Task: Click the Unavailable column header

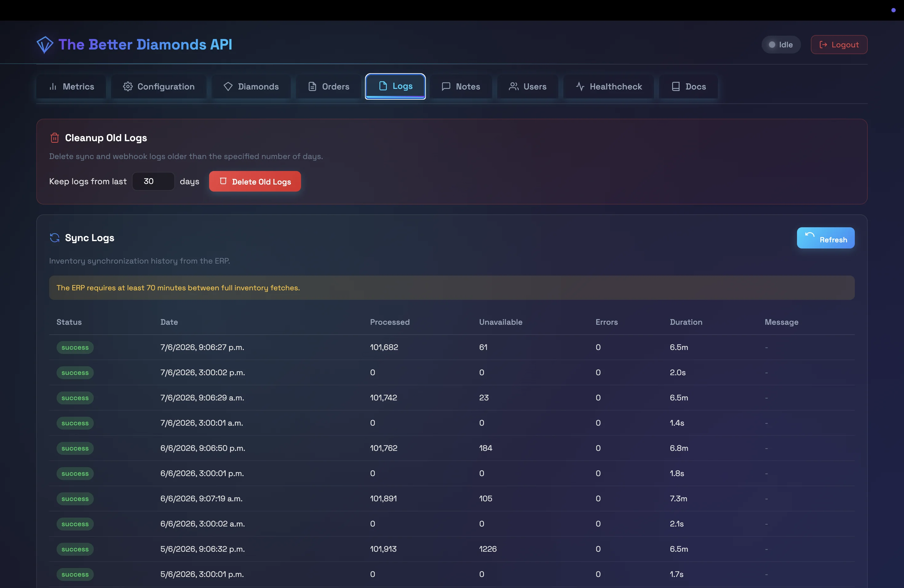Action: pos(501,322)
